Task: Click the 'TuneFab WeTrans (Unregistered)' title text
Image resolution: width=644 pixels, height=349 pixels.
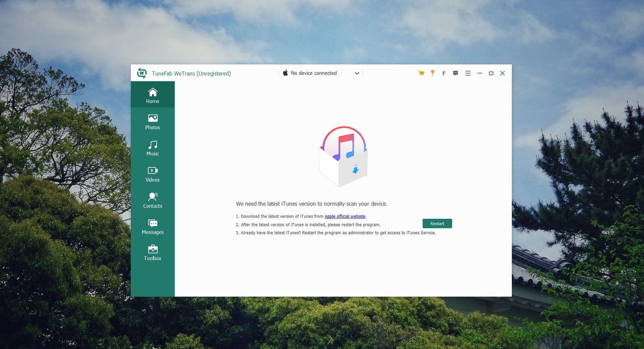Action: tap(191, 73)
